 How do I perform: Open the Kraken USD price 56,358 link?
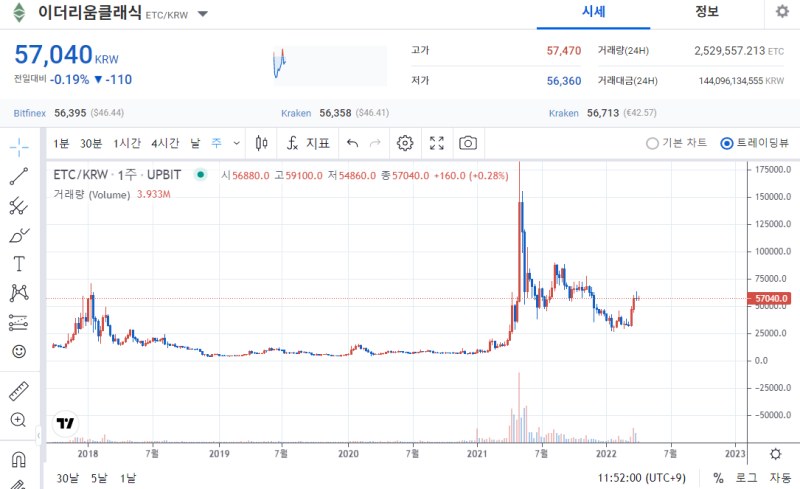335,113
